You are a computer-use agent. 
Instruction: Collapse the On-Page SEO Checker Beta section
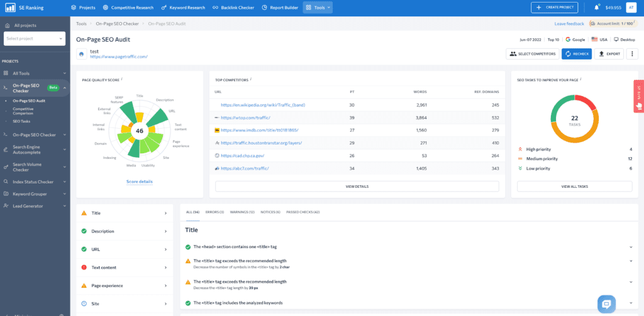point(65,87)
